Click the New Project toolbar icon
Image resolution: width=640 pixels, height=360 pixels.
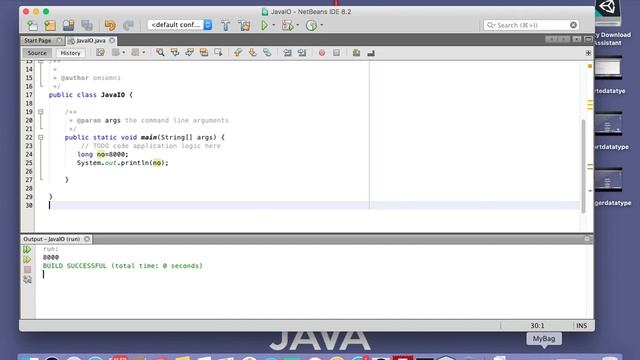[50, 25]
